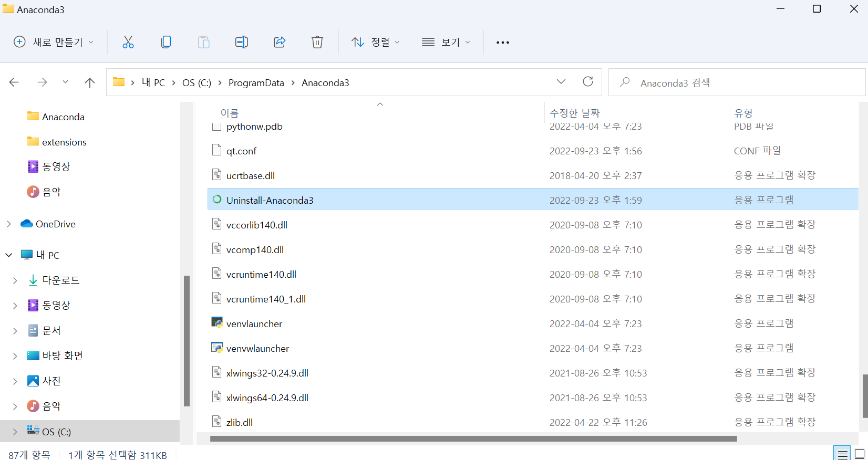This screenshot has width=868, height=460.
Task: Select the xlwings32-0.24.9.dll file name
Action: pyautogui.click(x=267, y=373)
